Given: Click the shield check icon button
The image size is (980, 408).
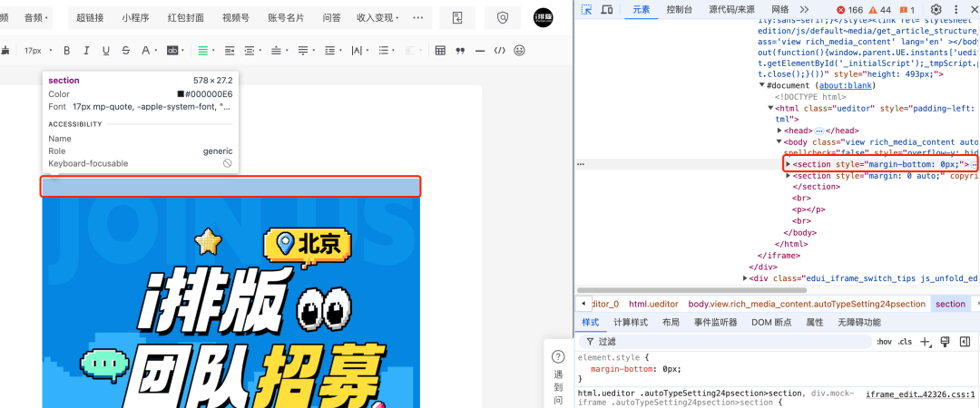Looking at the screenshot, I should point(503,18).
